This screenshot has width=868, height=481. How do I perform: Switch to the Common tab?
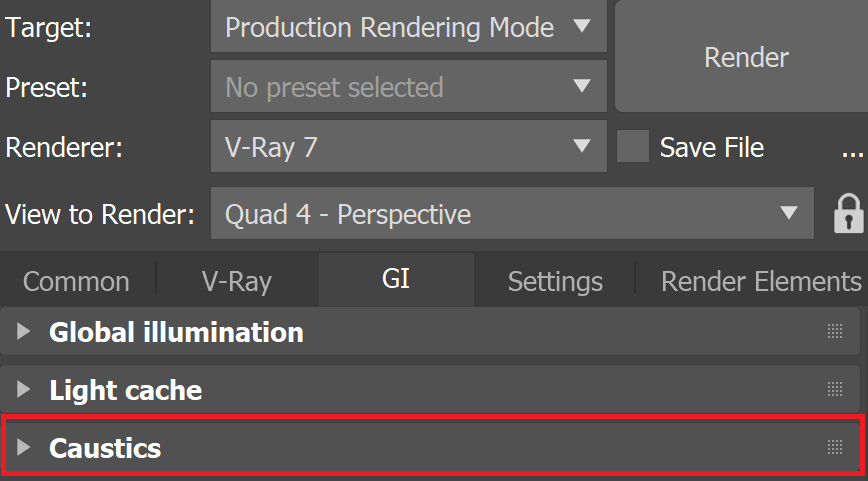pos(76,281)
